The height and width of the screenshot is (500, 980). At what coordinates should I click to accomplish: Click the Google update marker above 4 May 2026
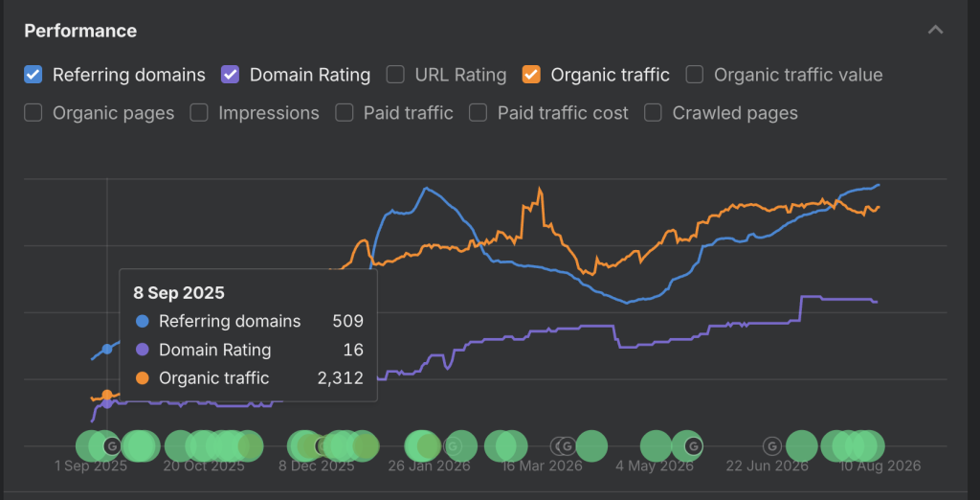[x=693, y=446]
